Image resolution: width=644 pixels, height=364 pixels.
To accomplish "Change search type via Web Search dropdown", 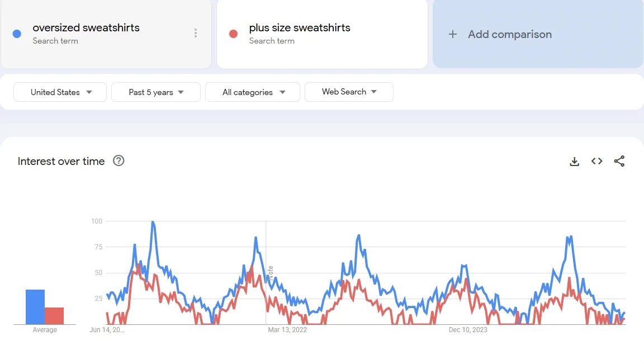I will (349, 92).
